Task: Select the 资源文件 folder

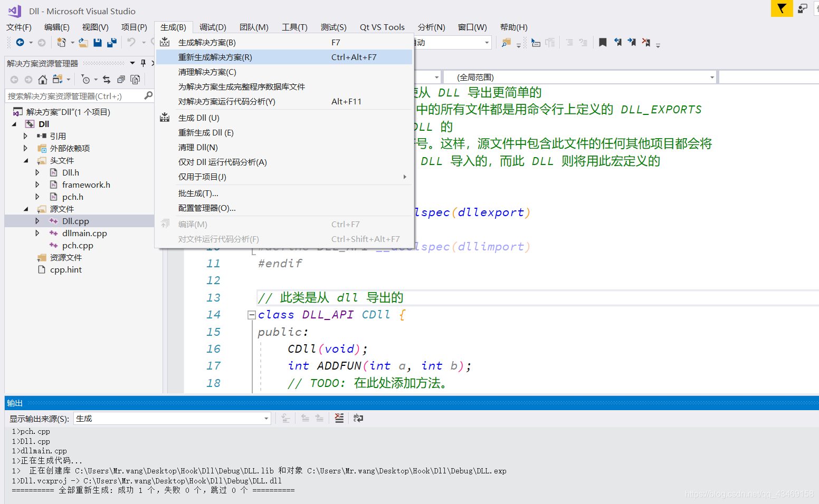Action: [66, 257]
